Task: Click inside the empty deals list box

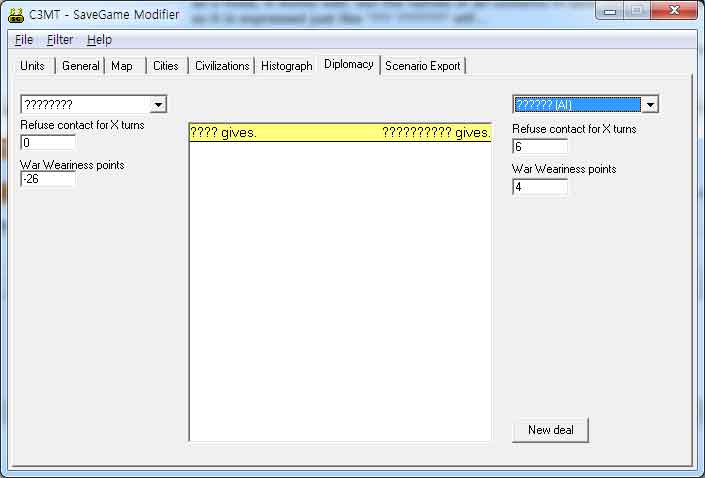Action: coord(340,290)
